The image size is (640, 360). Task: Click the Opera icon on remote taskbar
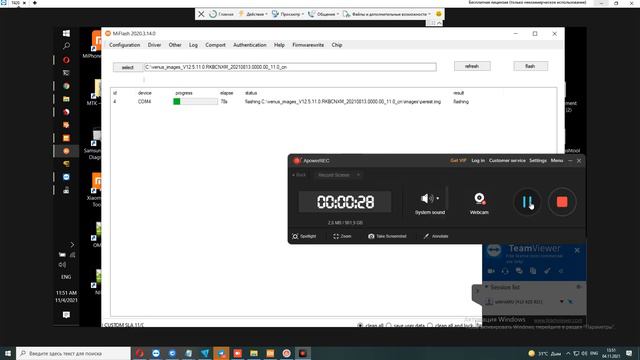[66, 60]
